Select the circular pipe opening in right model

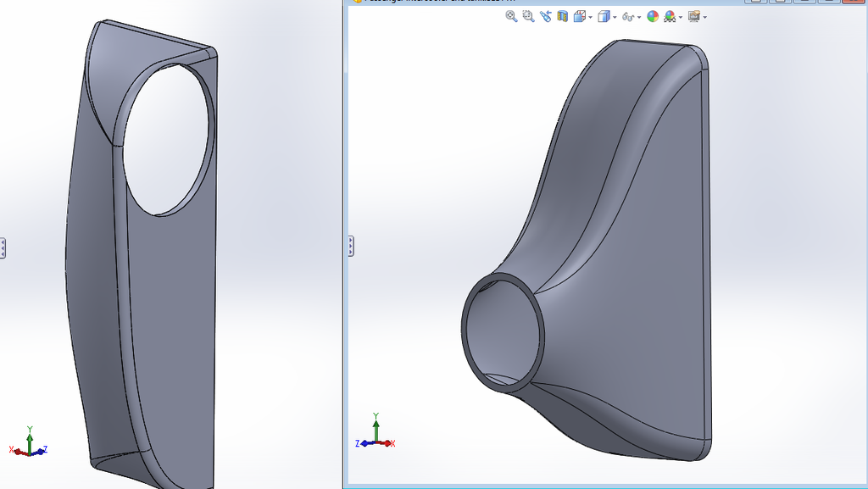point(502,332)
